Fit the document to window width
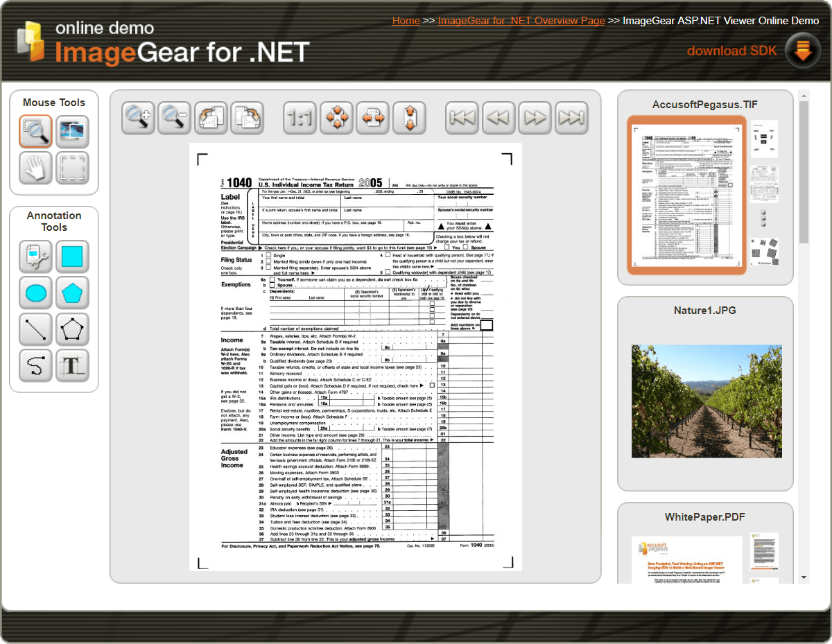Viewport: 832px width, 644px height. pos(373,117)
